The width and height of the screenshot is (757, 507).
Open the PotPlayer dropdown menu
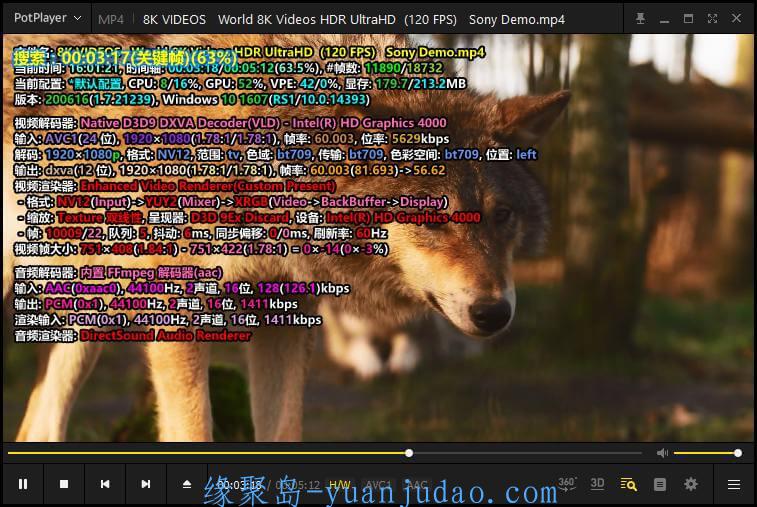[47, 18]
